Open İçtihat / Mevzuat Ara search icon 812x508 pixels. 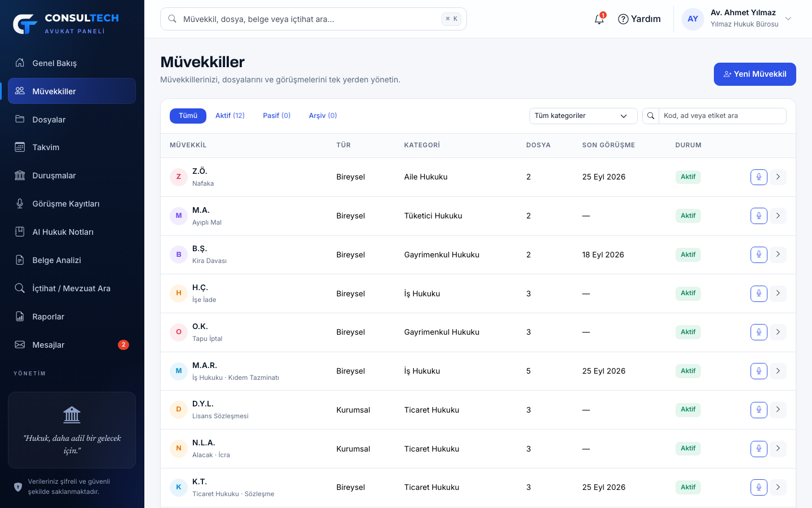click(20, 288)
